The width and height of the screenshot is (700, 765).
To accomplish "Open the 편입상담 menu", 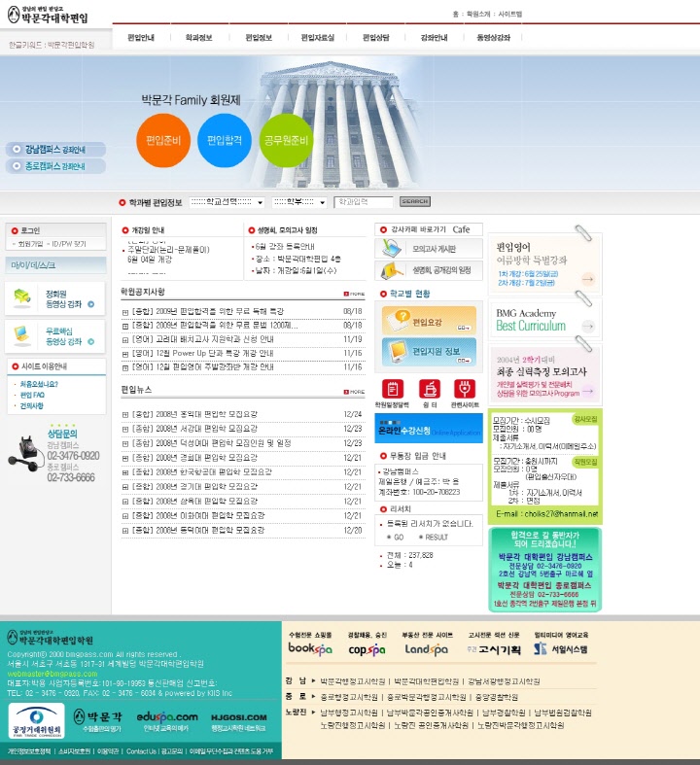I will click(376, 38).
